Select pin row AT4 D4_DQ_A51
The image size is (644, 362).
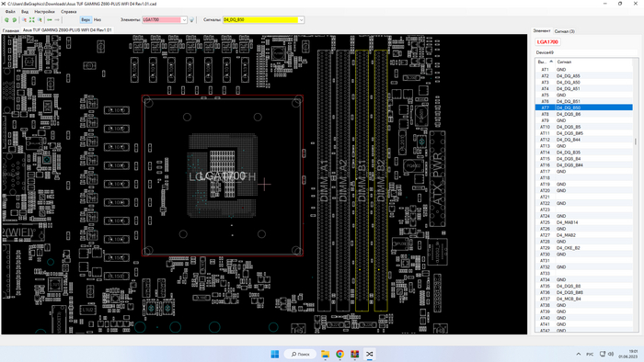[583, 88]
